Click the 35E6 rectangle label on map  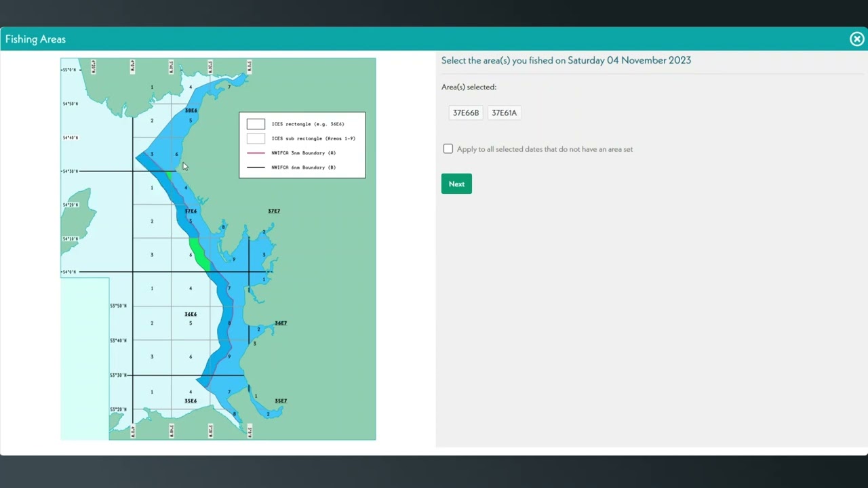coord(191,401)
